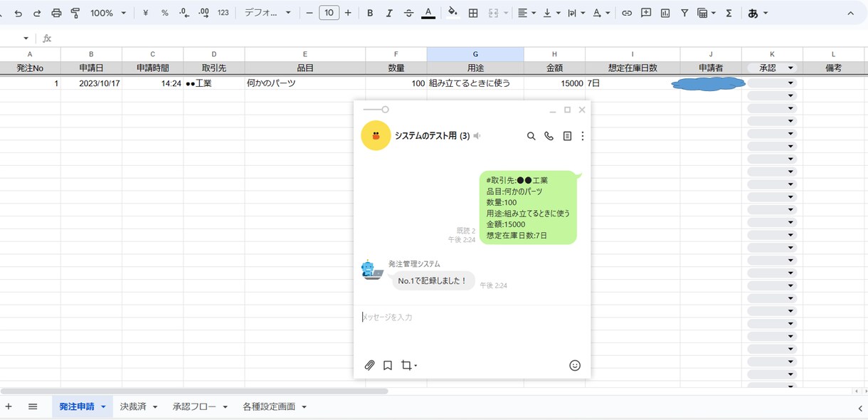Open the chat notes icon
This screenshot has width=868, height=420.
(567, 136)
